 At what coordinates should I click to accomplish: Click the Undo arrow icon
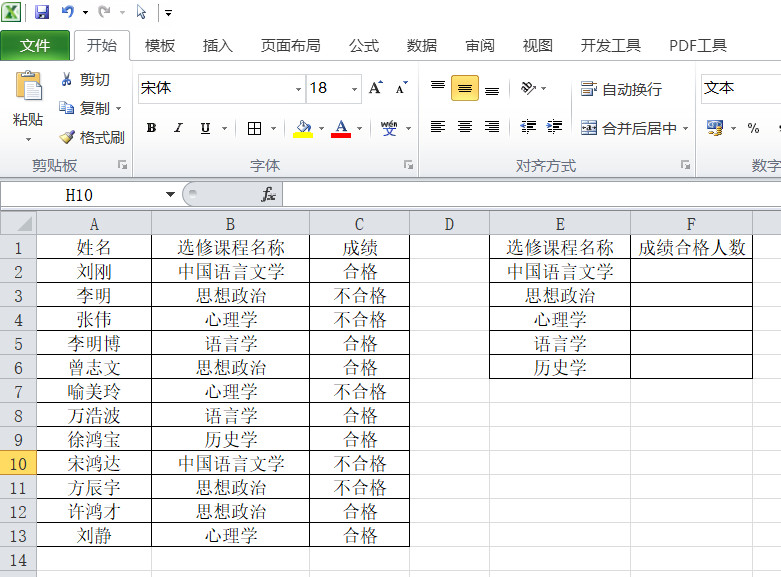tap(68, 12)
